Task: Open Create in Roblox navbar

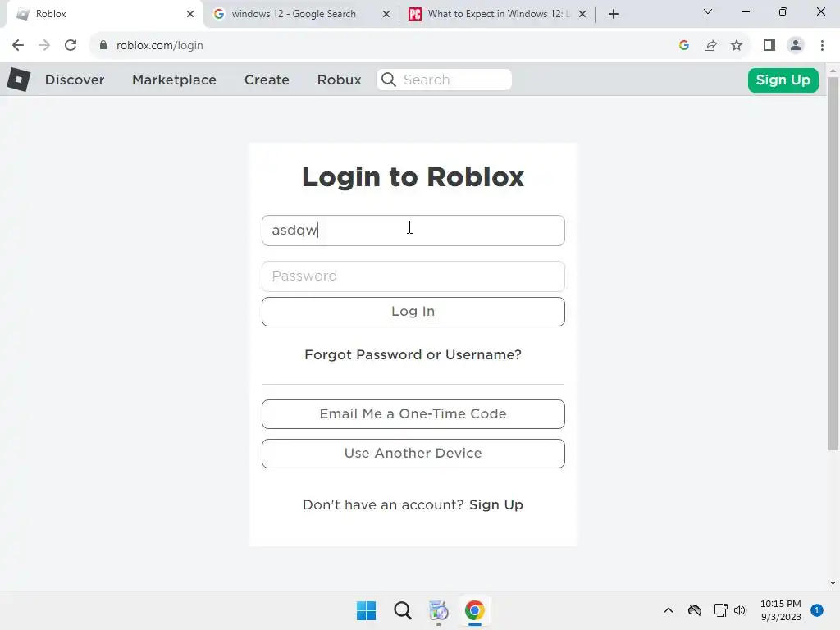Action: [267, 80]
